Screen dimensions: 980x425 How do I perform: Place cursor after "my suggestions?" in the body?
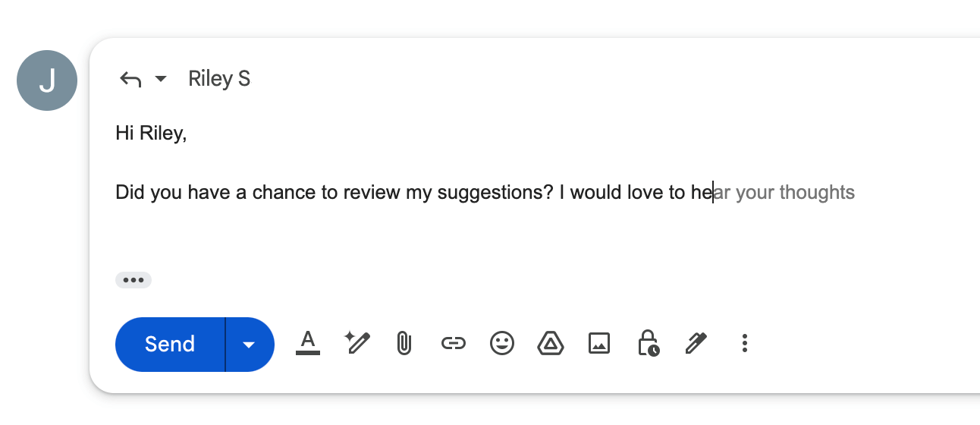(x=554, y=193)
